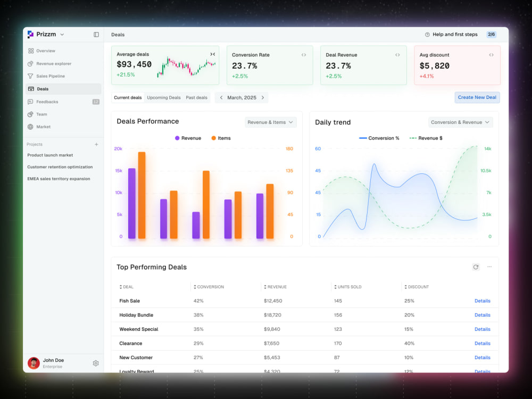Open Details for Clearance

pos(482,344)
